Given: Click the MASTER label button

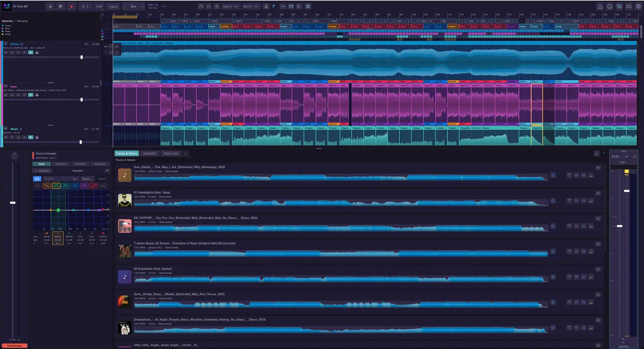Looking at the screenshot, I should pyautogui.click(x=624, y=346).
